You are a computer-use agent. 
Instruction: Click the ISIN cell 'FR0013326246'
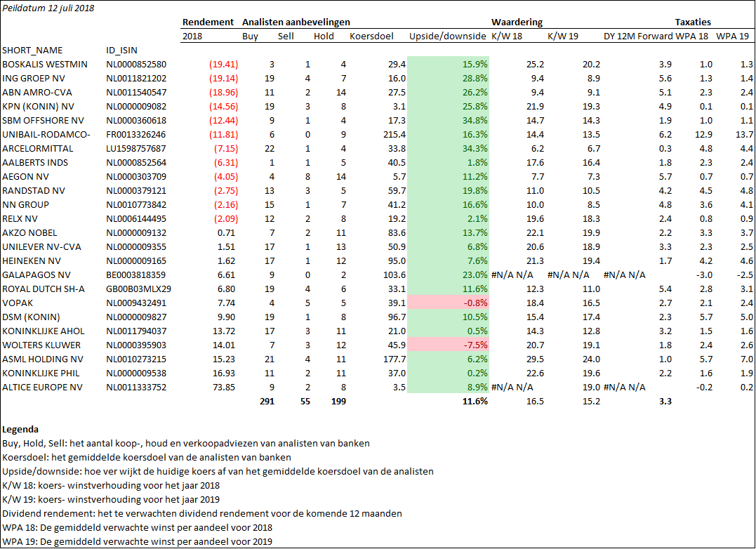click(x=136, y=135)
